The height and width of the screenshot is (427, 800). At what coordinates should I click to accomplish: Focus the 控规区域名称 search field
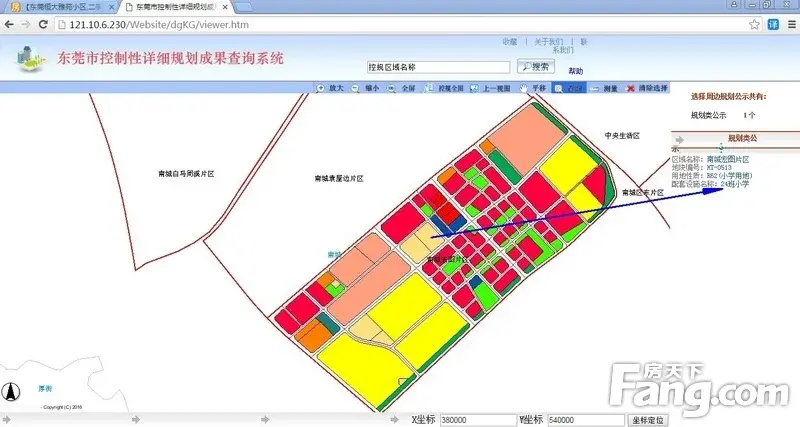tap(438, 67)
